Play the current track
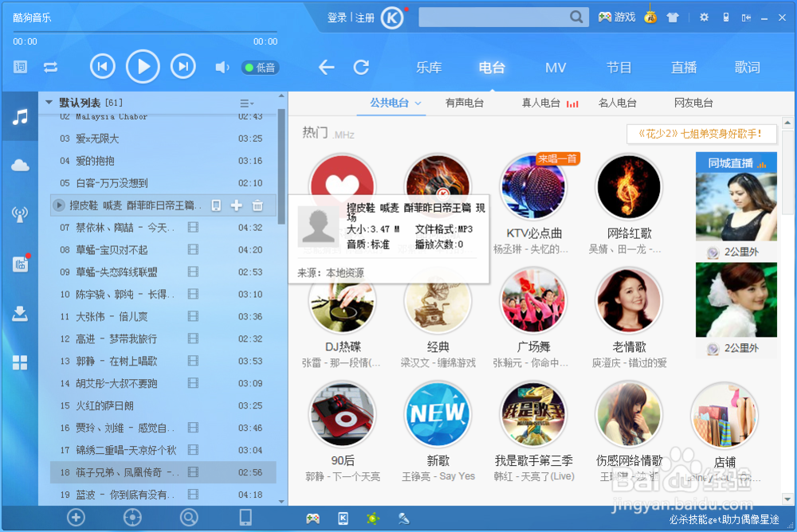 coord(143,67)
